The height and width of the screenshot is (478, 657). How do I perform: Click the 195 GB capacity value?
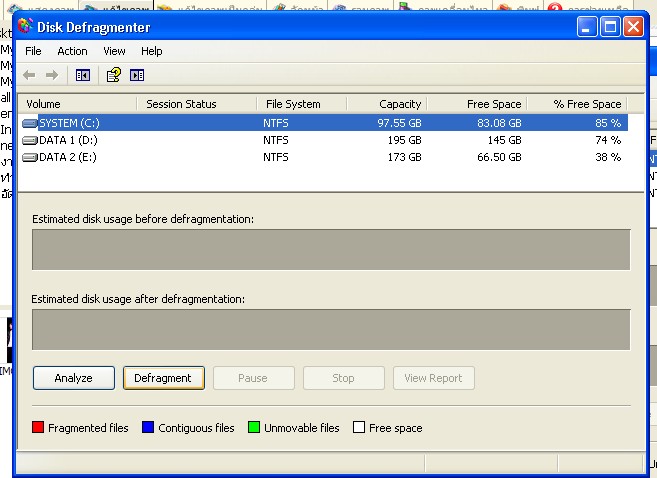404,140
